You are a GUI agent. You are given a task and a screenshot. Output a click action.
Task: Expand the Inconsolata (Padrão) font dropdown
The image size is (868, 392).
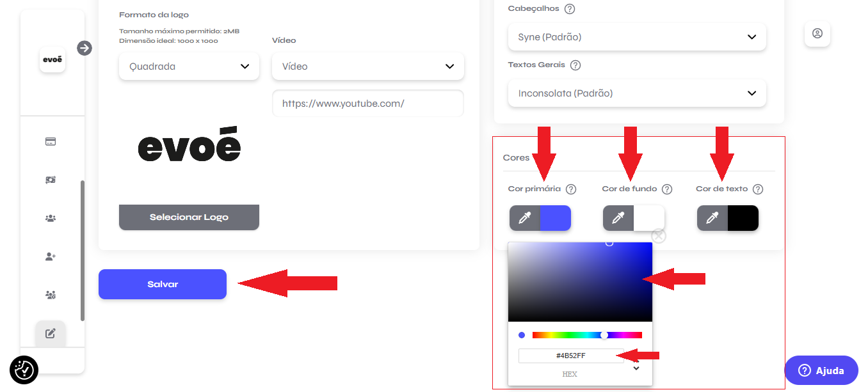(x=637, y=93)
